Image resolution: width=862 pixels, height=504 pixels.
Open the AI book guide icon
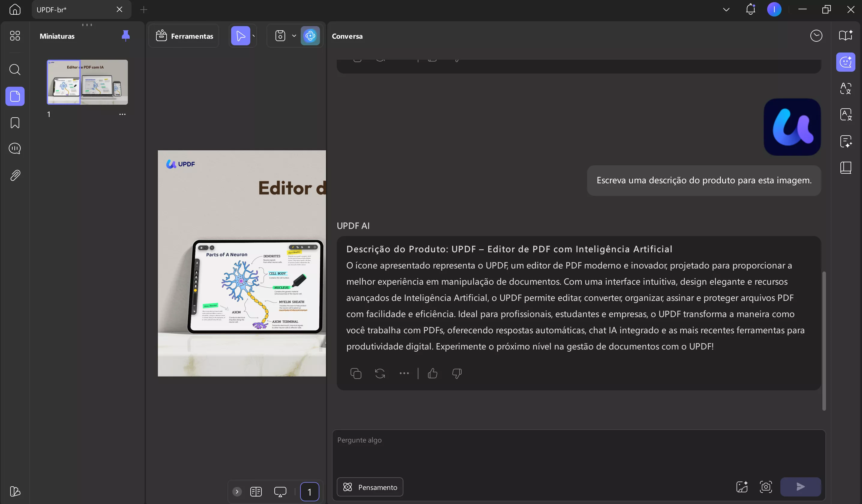click(845, 36)
